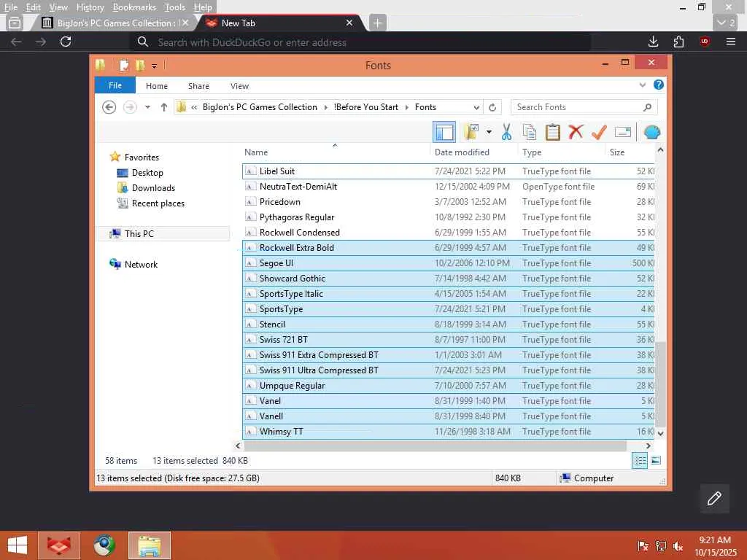Click the New folder icon in title bar
747x560 pixels.
pos(140,65)
